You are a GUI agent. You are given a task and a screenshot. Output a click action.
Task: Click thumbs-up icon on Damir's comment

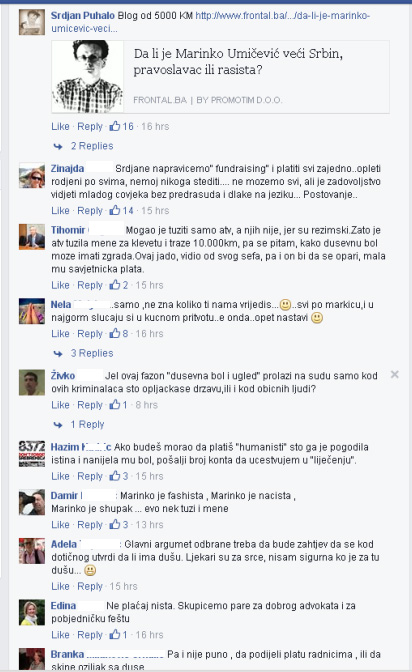114,525
